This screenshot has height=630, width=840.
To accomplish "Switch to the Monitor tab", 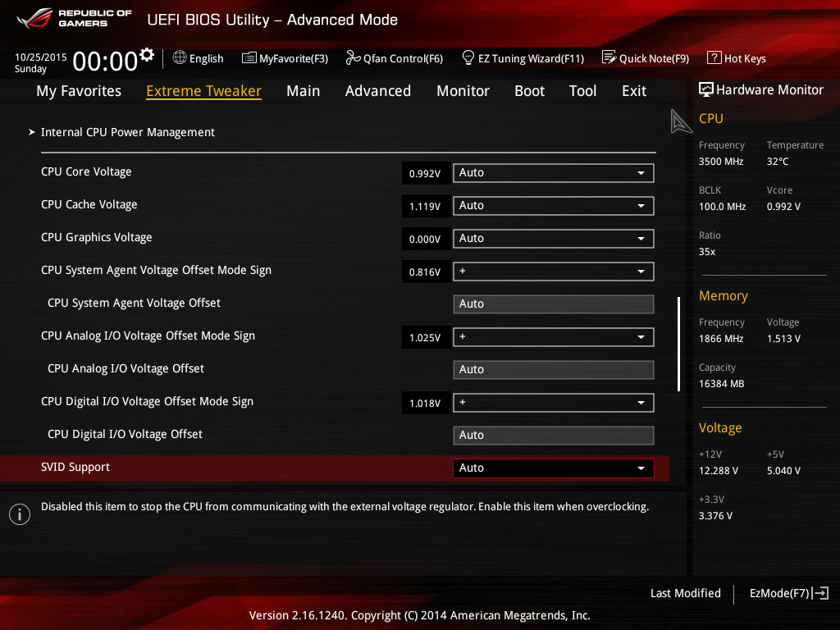I will click(463, 91).
